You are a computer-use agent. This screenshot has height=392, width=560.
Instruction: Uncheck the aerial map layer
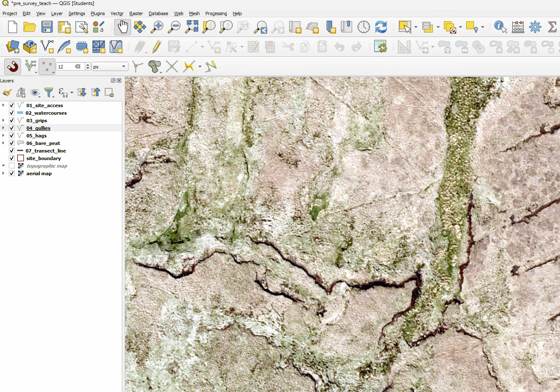[11, 173]
